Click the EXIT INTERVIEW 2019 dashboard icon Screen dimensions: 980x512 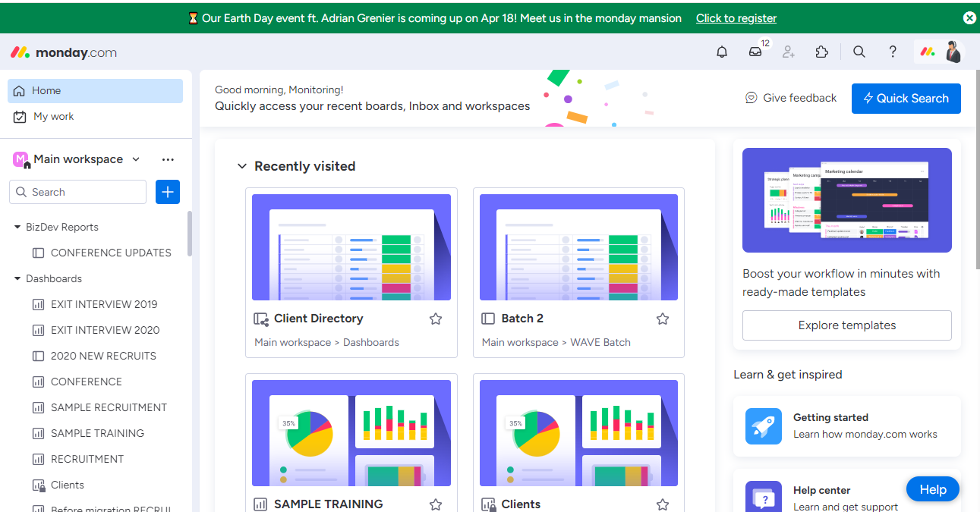click(38, 304)
